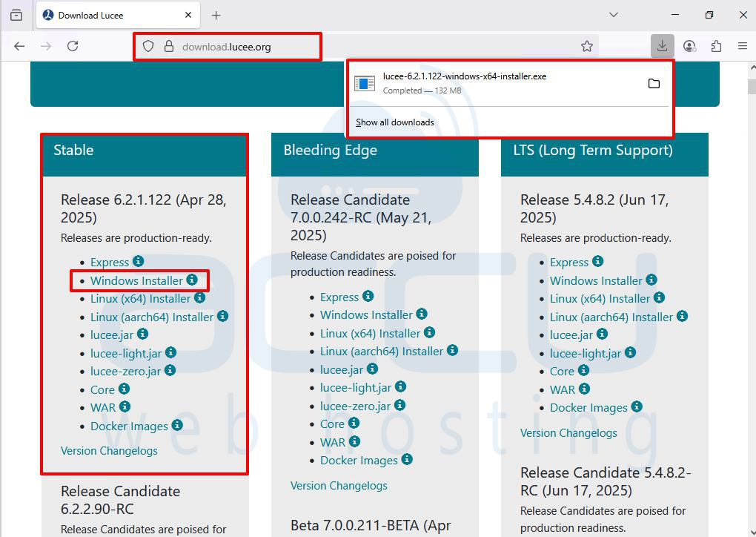Click the browser back arrow
Image resolution: width=756 pixels, height=537 pixels.
(19, 46)
